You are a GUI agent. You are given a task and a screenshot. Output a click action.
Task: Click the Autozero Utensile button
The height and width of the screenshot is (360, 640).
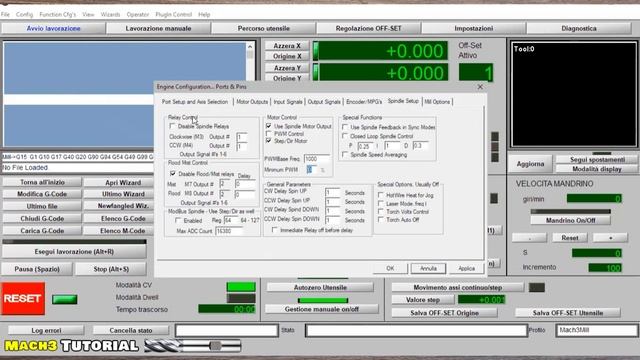[320, 287]
